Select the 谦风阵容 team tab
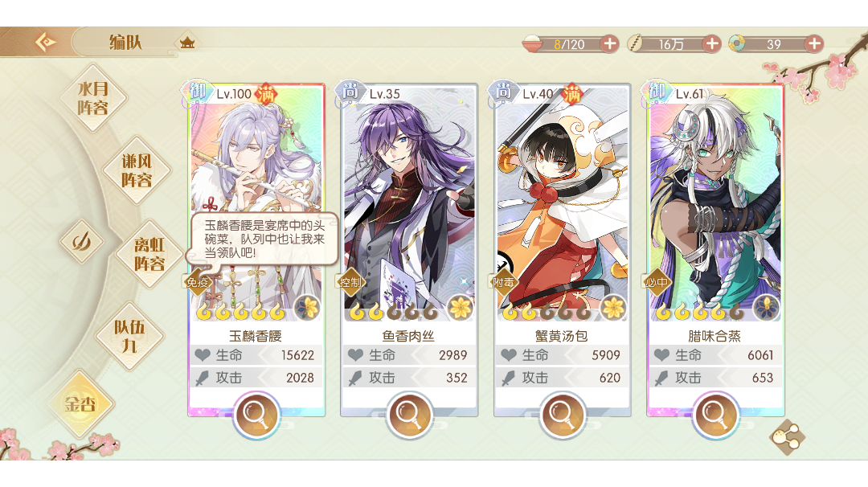 coord(137,170)
